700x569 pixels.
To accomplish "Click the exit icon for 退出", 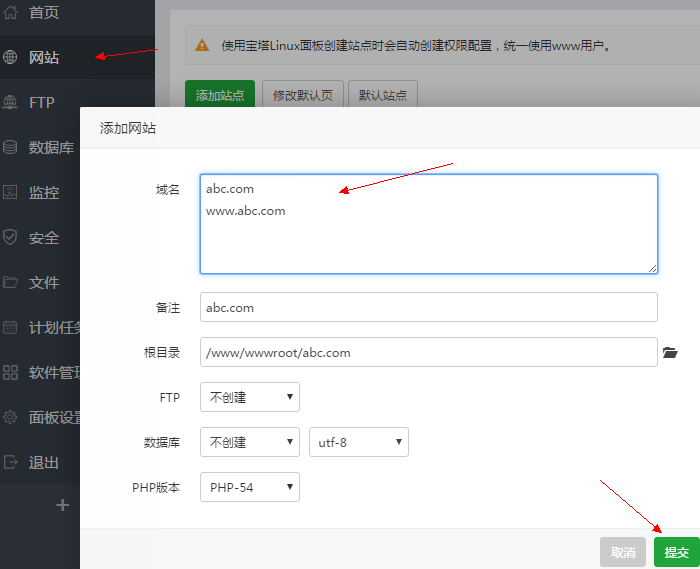I will (11, 462).
